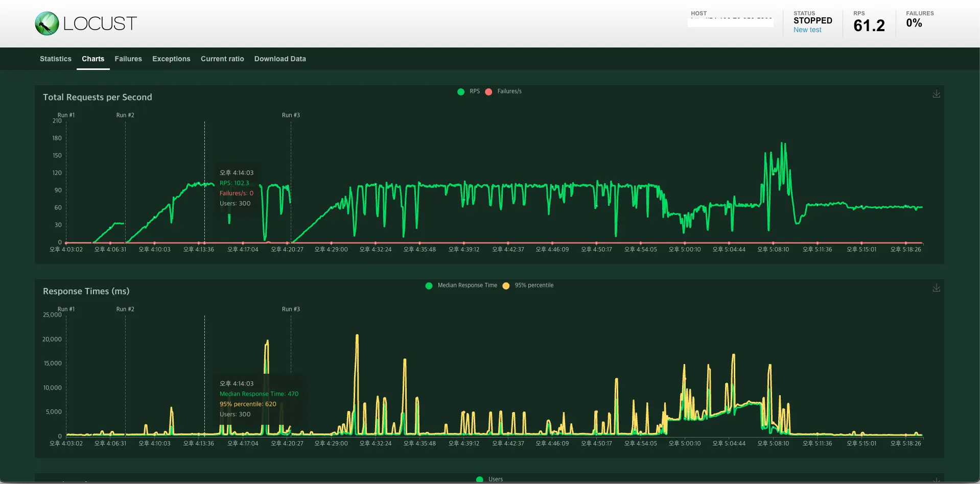Click the yellow 95% percentile legend dot

point(506,286)
